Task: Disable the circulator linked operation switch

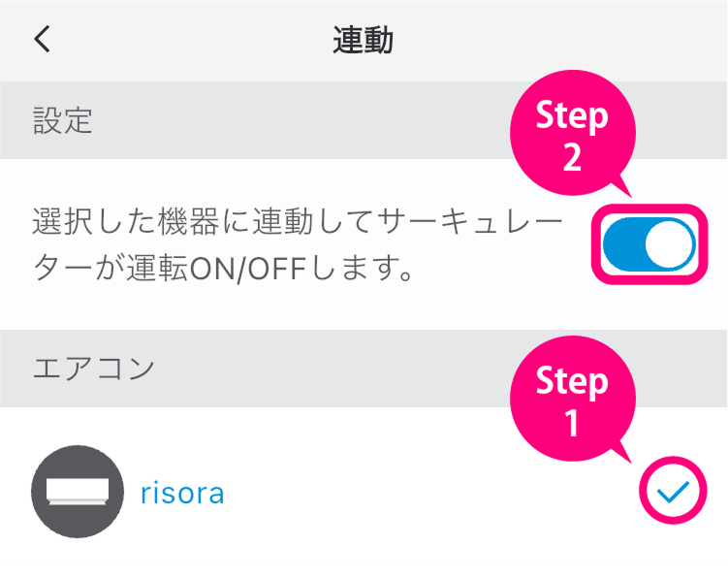Action: [x=649, y=244]
